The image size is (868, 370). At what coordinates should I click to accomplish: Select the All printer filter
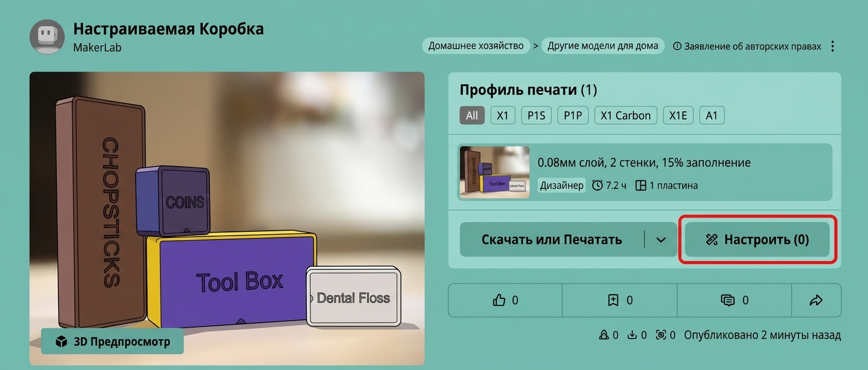[x=472, y=116]
